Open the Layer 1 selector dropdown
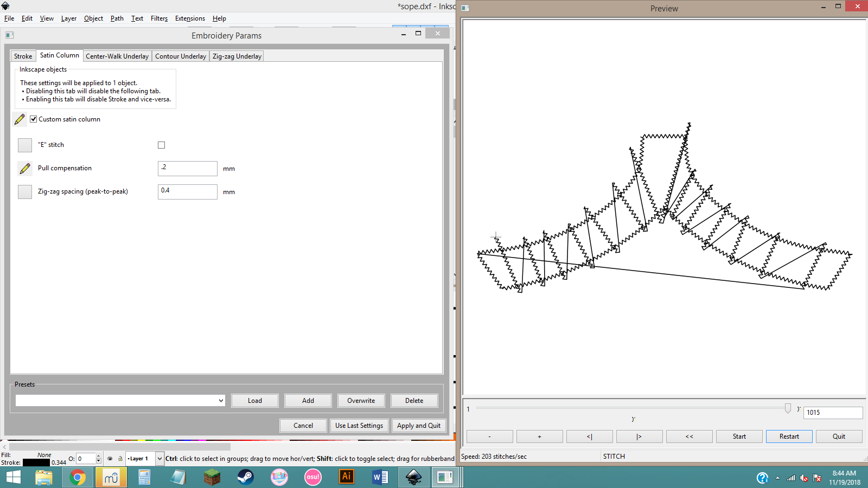 click(x=159, y=459)
